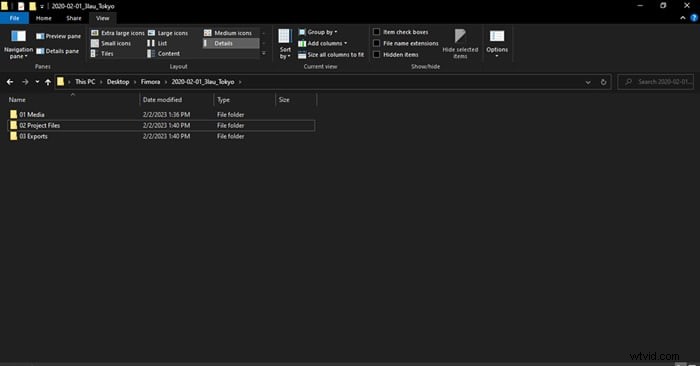
Task: Toggle the Details pane
Action: (x=58, y=51)
